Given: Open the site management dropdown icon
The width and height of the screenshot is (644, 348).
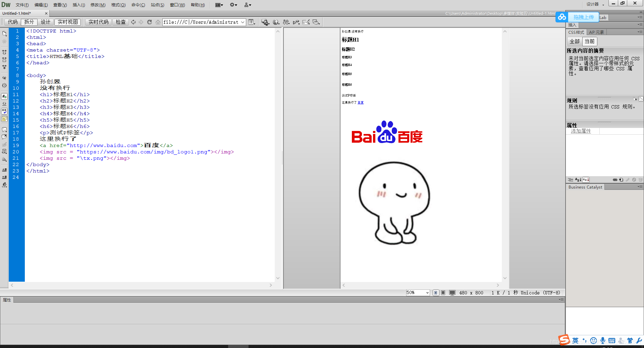Looking at the screenshot, I should 248,5.
